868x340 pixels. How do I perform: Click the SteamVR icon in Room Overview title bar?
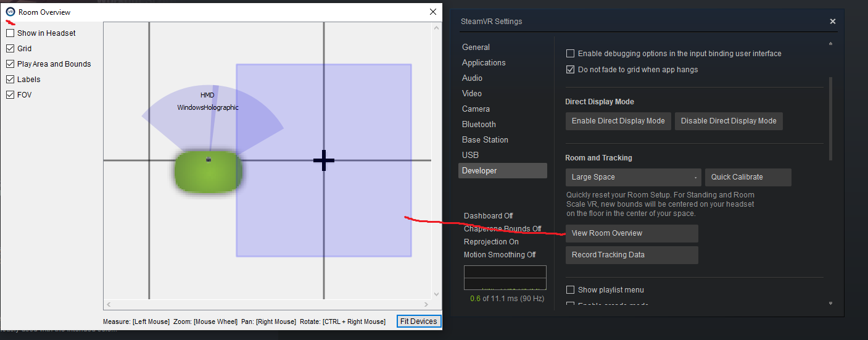point(10,12)
